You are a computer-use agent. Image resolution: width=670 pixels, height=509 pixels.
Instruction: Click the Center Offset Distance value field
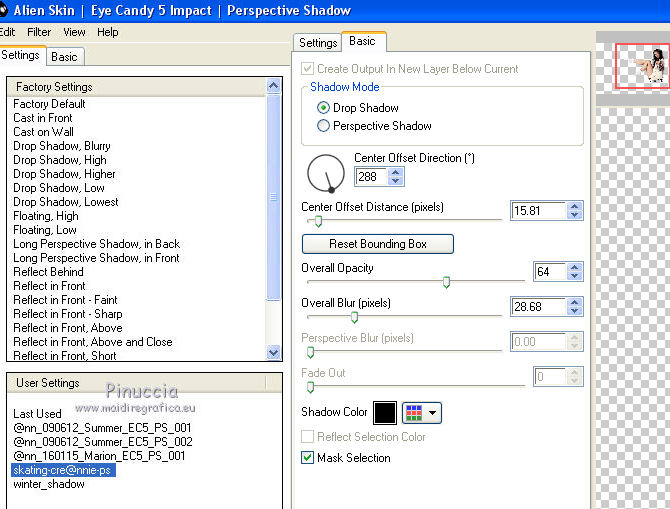coord(538,211)
